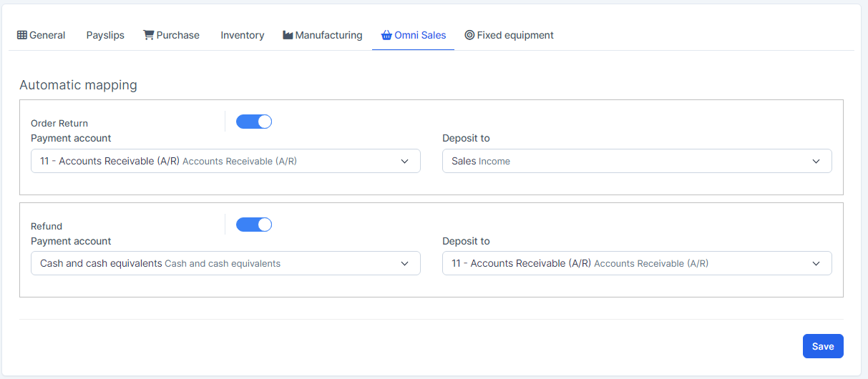Click the Order Return label

pos(59,123)
